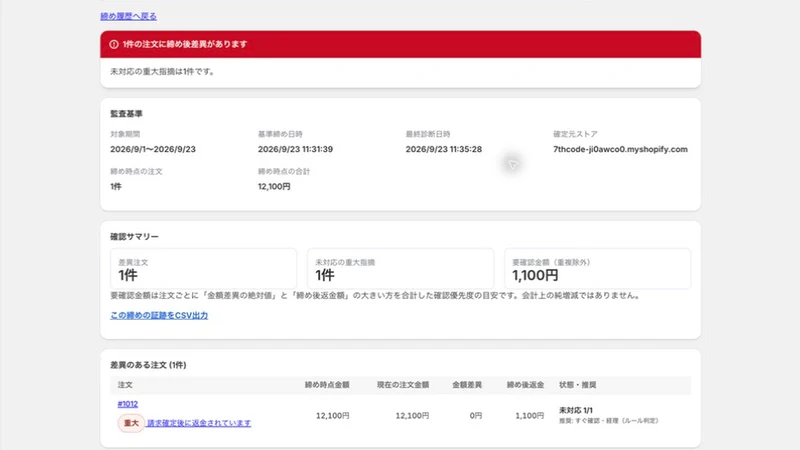Select the 1,100円 summary value

535,276
